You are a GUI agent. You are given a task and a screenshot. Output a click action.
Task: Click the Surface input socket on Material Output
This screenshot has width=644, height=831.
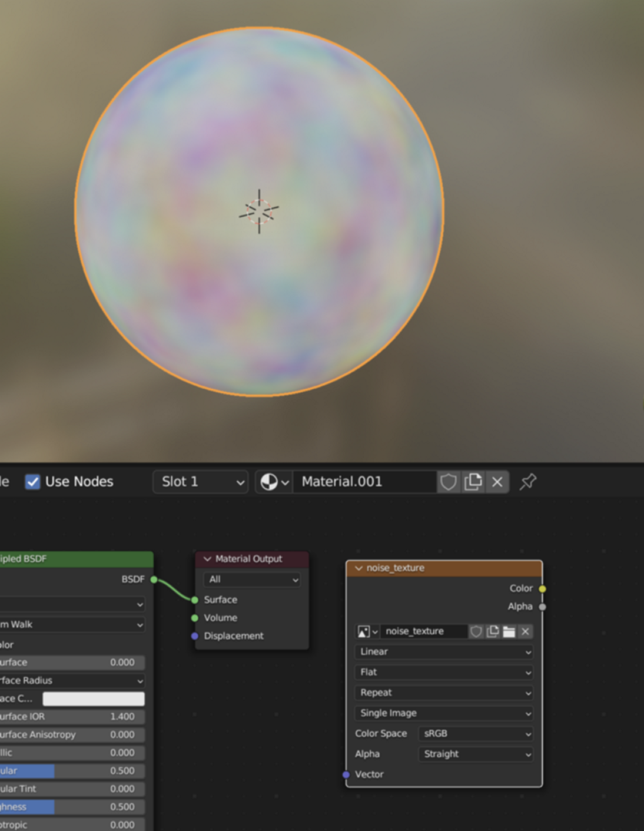click(194, 600)
